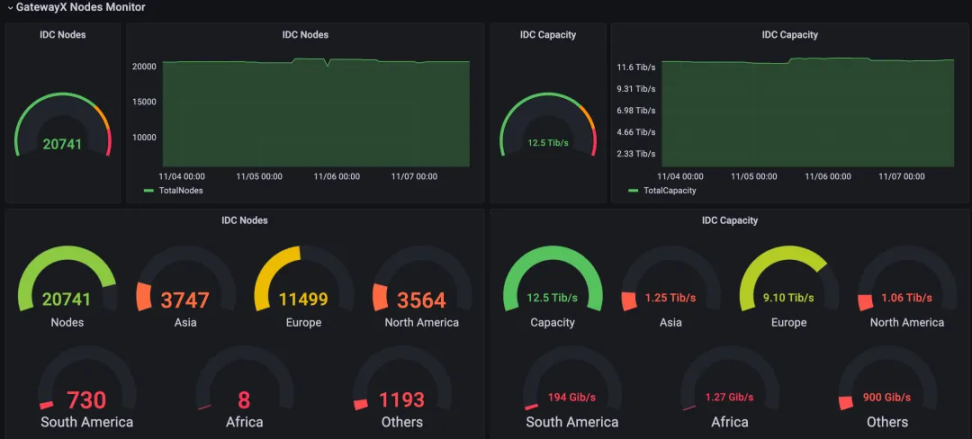Click the green TotalCapacity legend color swatch
The height and width of the screenshot is (439, 972).
pos(633,191)
